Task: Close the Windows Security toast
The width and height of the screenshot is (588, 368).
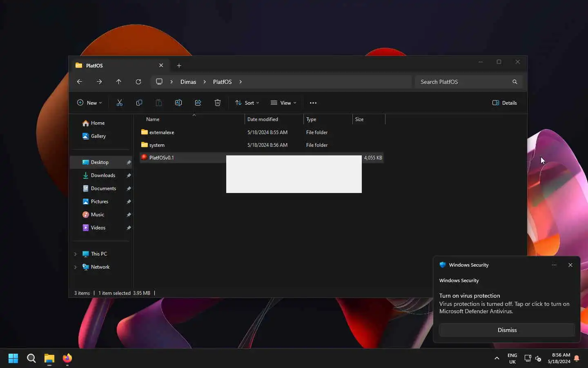Action: coord(570,265)
